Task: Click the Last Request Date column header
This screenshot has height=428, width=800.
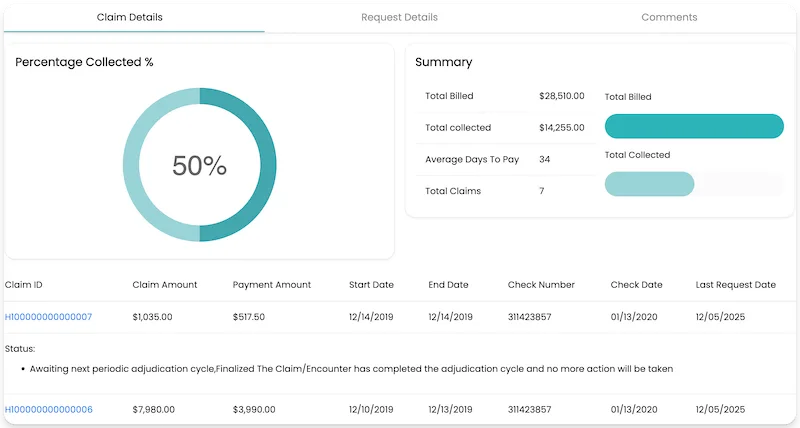Action: click(x=735, y=285)
